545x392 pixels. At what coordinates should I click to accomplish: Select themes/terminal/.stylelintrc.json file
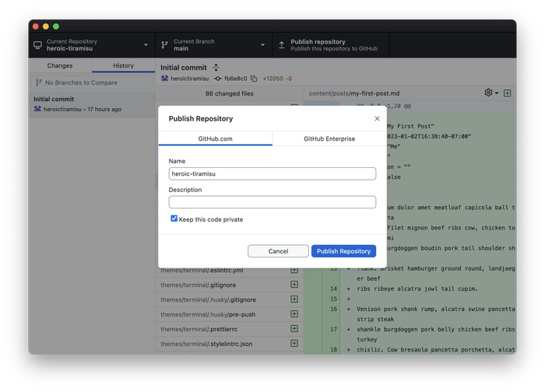click(229, 344)
